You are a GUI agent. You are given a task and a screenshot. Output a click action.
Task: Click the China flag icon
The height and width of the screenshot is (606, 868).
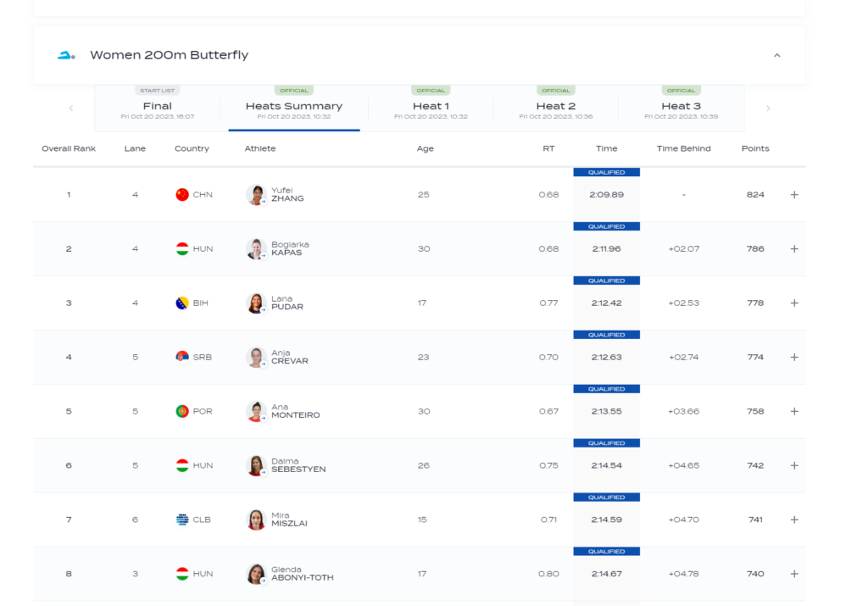(182, 195)
